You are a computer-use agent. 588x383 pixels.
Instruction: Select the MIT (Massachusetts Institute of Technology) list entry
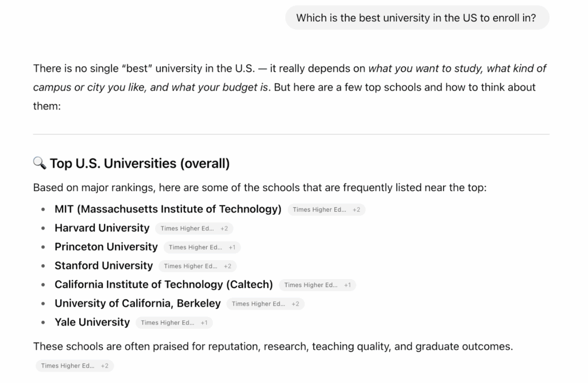[168, 209]
